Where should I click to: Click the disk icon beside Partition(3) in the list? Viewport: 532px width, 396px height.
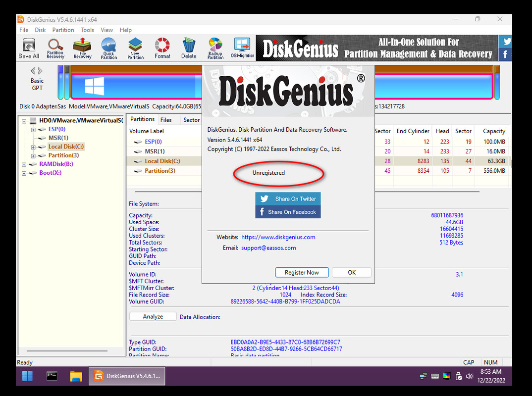tap(138, 171)
